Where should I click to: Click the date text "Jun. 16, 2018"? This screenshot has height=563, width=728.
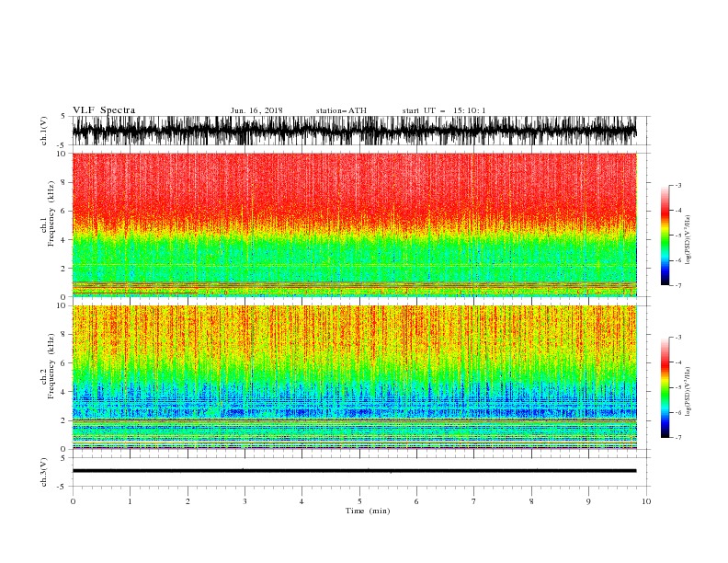[256, 110]
